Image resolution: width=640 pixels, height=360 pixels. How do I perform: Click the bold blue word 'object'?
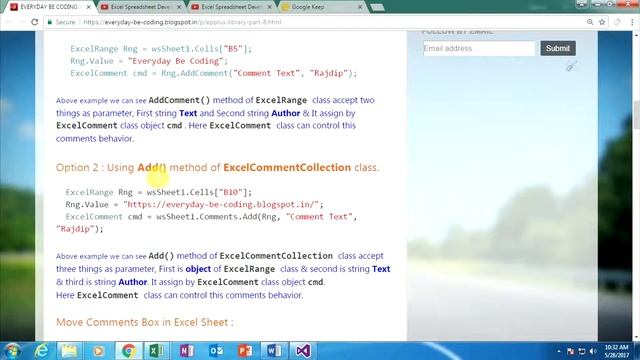coord(198,269)
